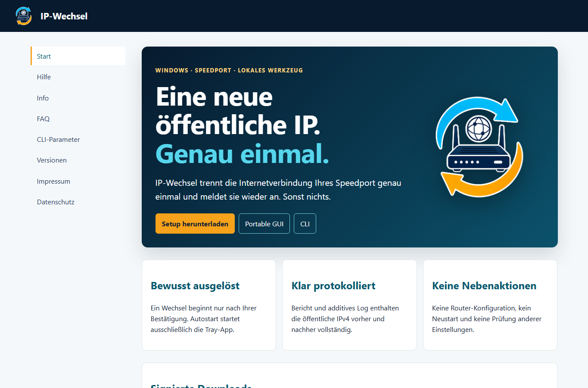The image size is (588, 388).
Task: Click the hero description about Speedport Internetverbindung
Action: [278, 190]
